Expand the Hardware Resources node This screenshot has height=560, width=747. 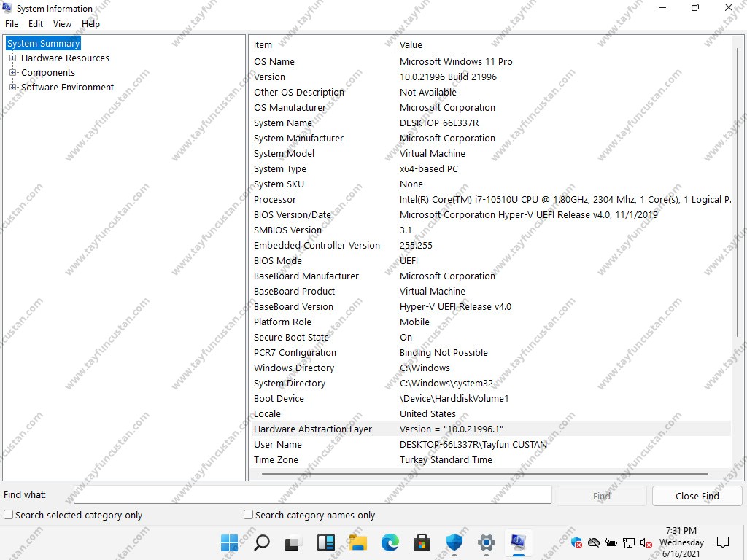(12, 58)
